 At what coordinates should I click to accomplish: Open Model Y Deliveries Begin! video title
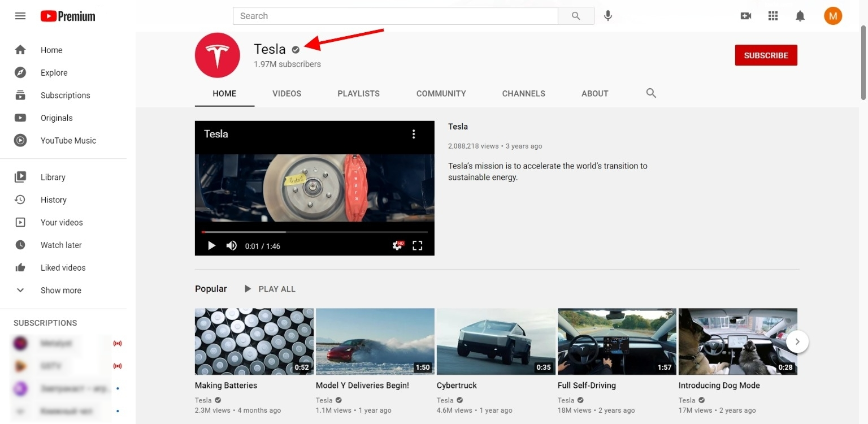click(362, 386)
